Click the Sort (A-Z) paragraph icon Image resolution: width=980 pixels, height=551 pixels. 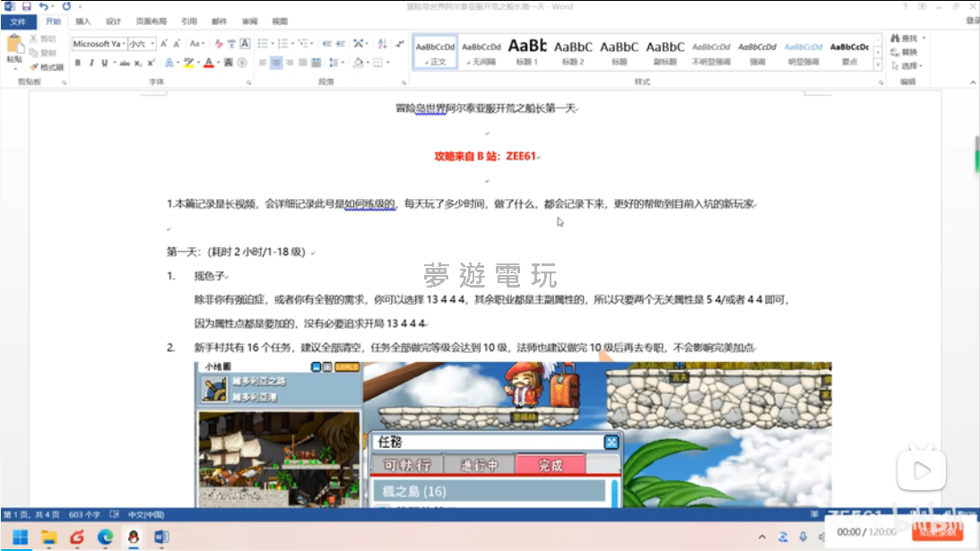[382, 44]
